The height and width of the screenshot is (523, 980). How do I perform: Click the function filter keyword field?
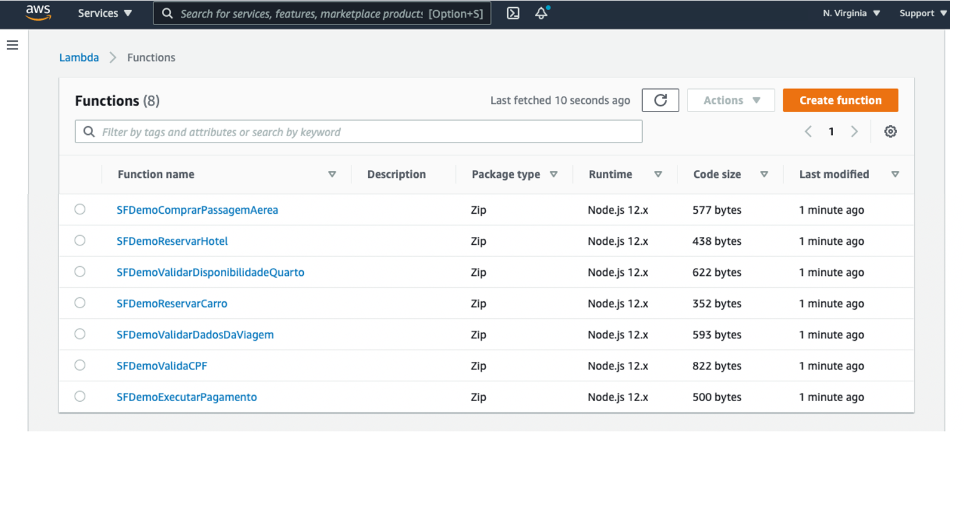click(x=359, y=131)
